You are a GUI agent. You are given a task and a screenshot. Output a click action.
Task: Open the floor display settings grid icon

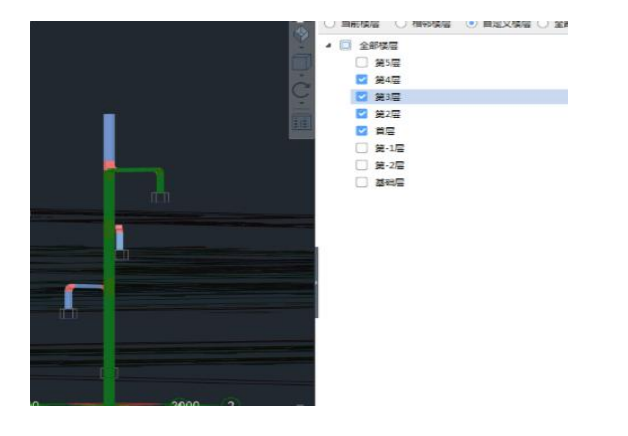coord(301,123)
